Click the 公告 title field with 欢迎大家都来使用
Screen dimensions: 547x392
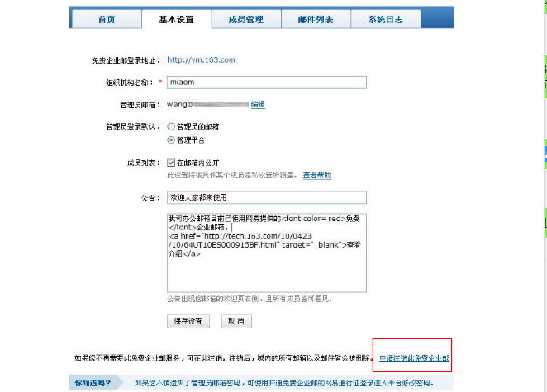point(265,198)
